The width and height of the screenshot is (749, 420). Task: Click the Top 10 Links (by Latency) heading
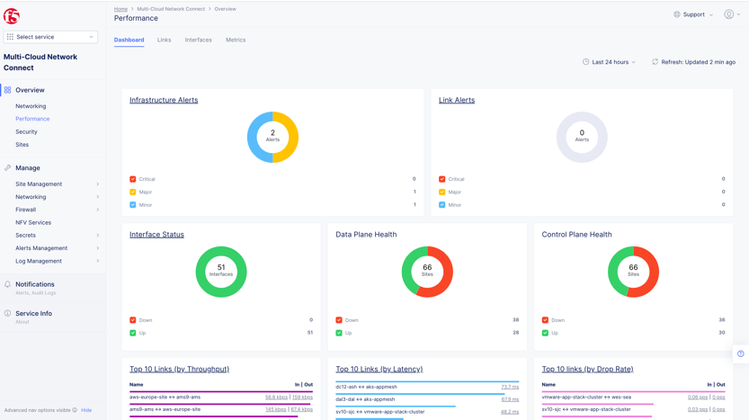tap(381, 369)
